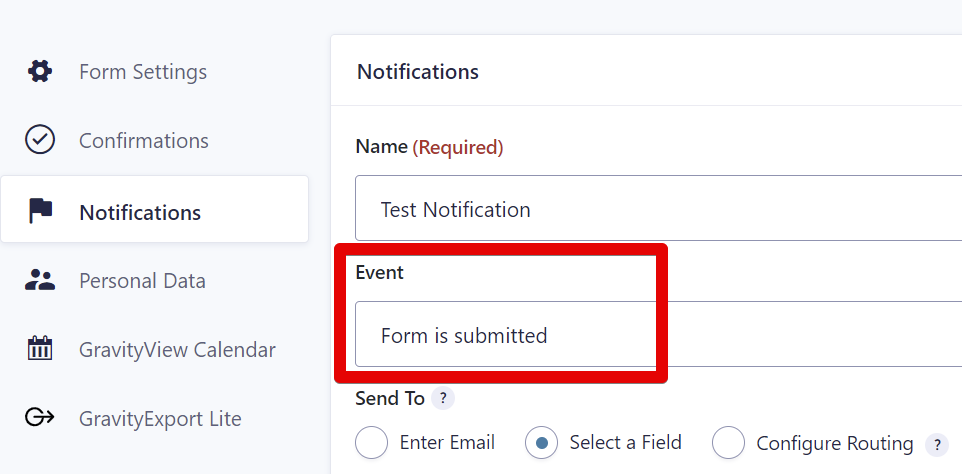
Task: Click the GravityExport Lite arrow icon
Action: [x=40, y=418]
